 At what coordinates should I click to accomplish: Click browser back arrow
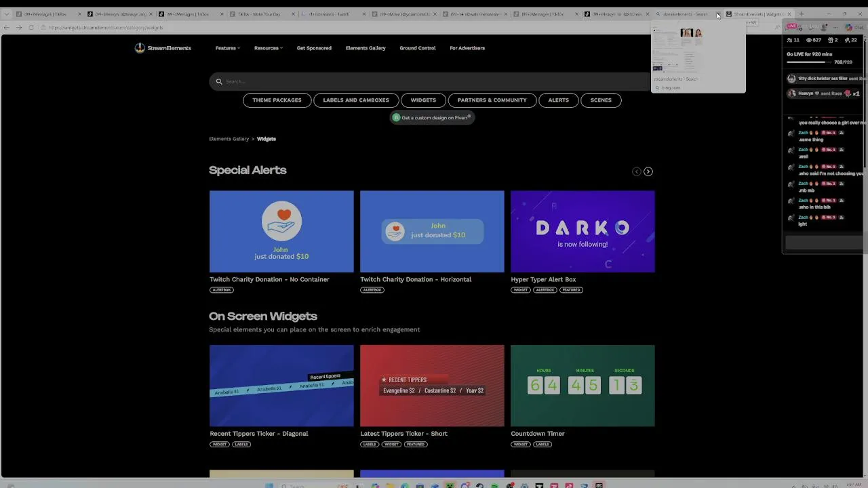point(7,28)
